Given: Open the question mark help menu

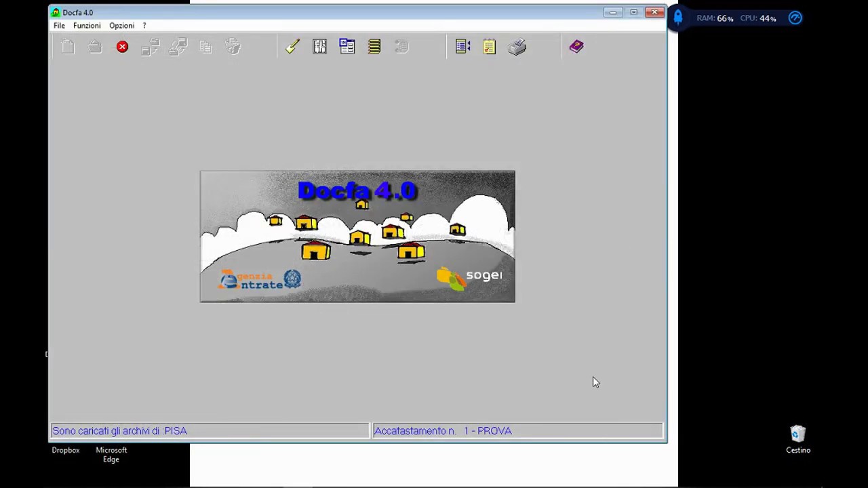Looking at the screenshot, I should (144, 26).
